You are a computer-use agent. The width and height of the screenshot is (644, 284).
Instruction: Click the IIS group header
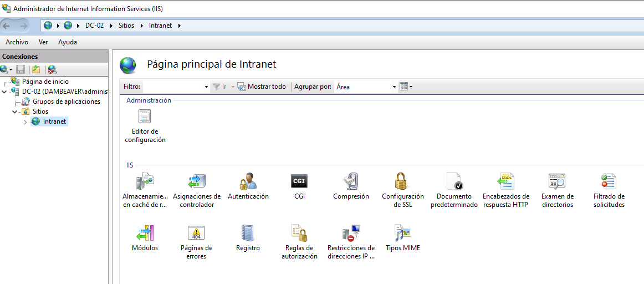130,165
